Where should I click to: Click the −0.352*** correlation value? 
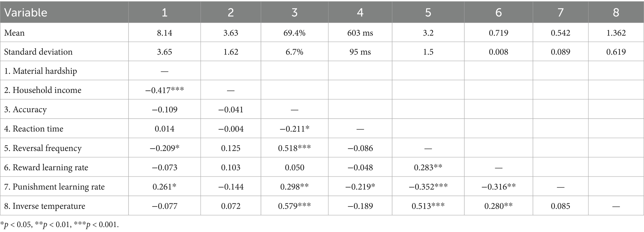pos(428,187)
